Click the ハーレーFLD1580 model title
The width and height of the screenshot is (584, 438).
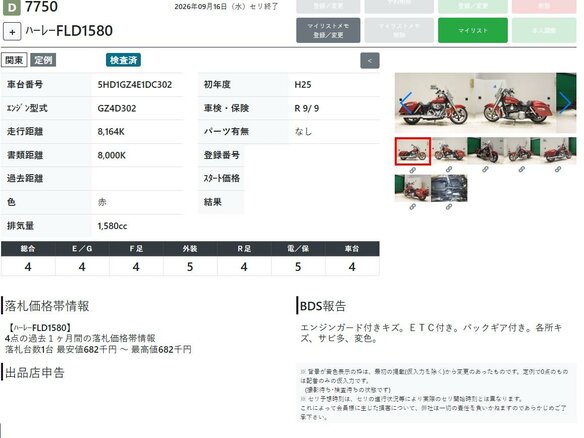[x=69, y=31]
